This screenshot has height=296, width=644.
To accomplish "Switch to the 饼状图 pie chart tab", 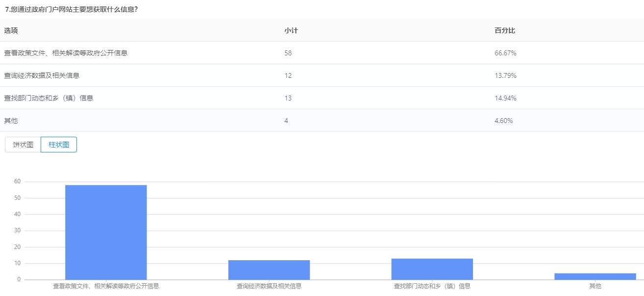I will (23, 145).
